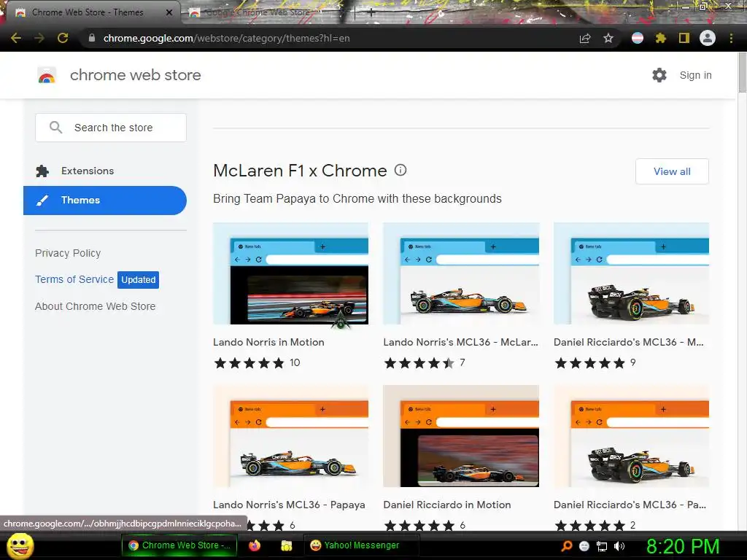Share this page from the address bar
Viewport: 747px width, 560px height.
585,38
